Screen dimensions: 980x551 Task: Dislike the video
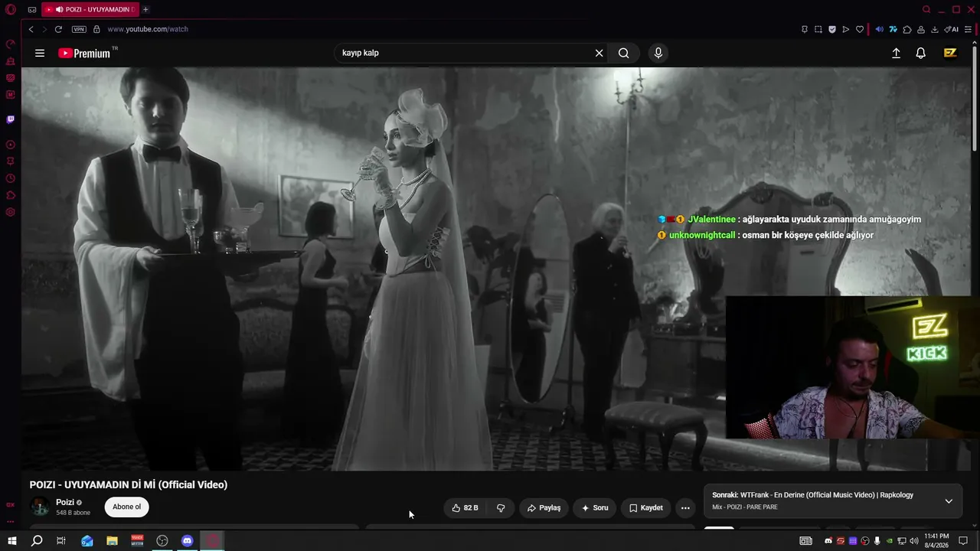501,507
